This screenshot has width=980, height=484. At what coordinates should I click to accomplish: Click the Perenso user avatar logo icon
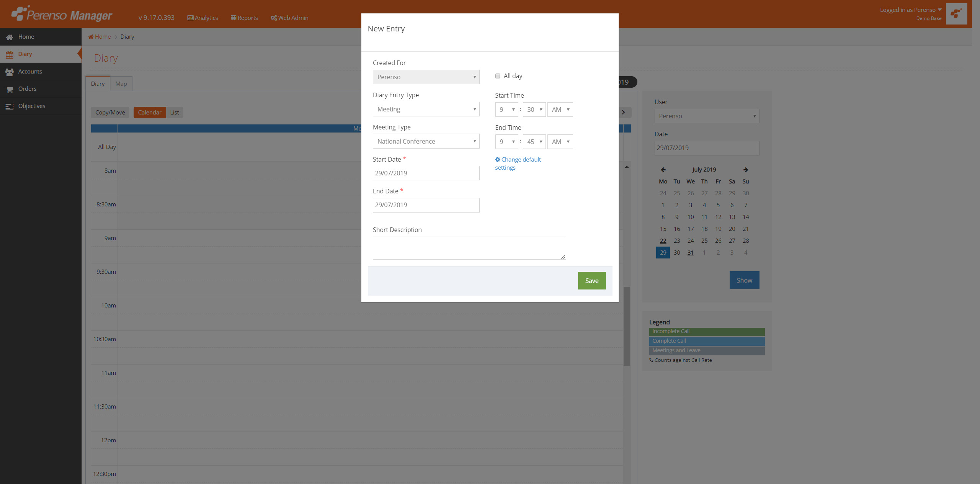coord(956,14)
